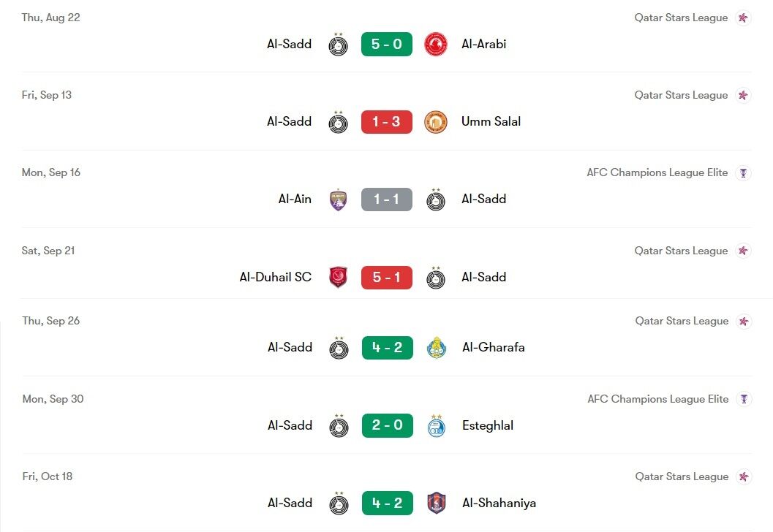The height and width of the screenshot is (532, 773).
Task: Click the Al-Sadd crest in Aug 22 match
Action: (x=338, y=45)
